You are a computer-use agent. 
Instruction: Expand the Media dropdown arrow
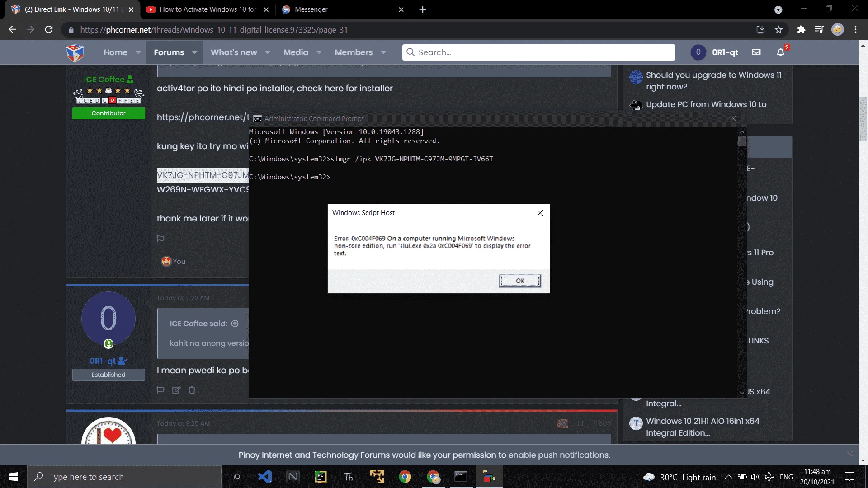319,52
